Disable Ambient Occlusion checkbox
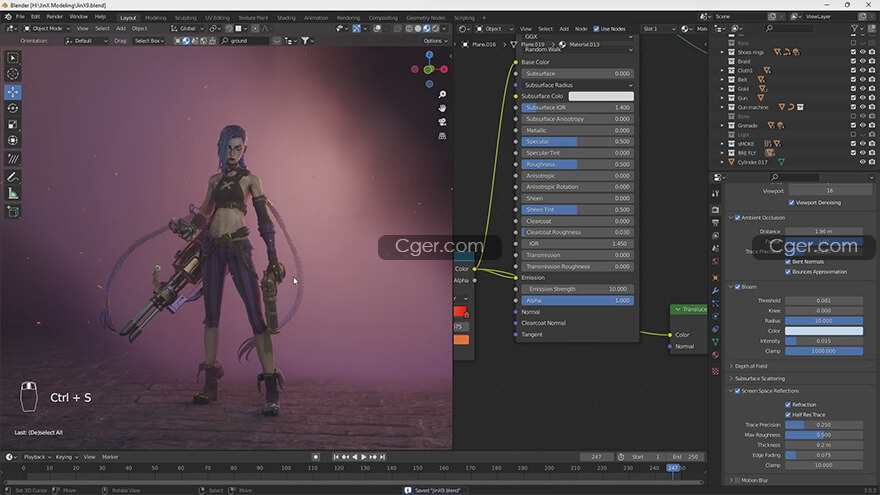Image resolution: width=880 pixels, height=495 pixels. (x=737, y=218)
